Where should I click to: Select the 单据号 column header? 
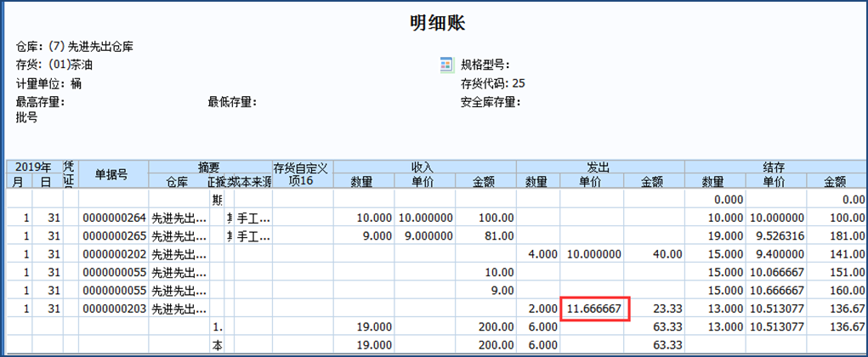pyautogui.click(x=111, y=174)
